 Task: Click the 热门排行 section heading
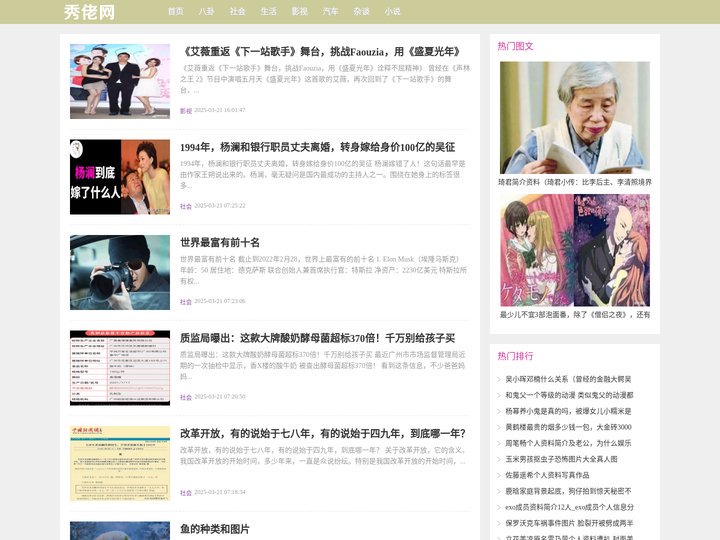[x=515, y=356]
